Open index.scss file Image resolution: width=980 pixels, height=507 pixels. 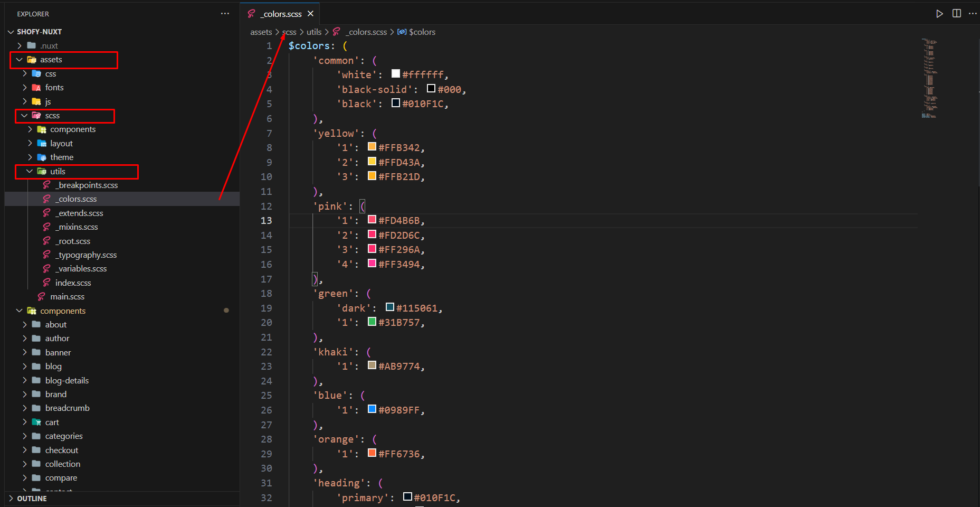point(73,283)
